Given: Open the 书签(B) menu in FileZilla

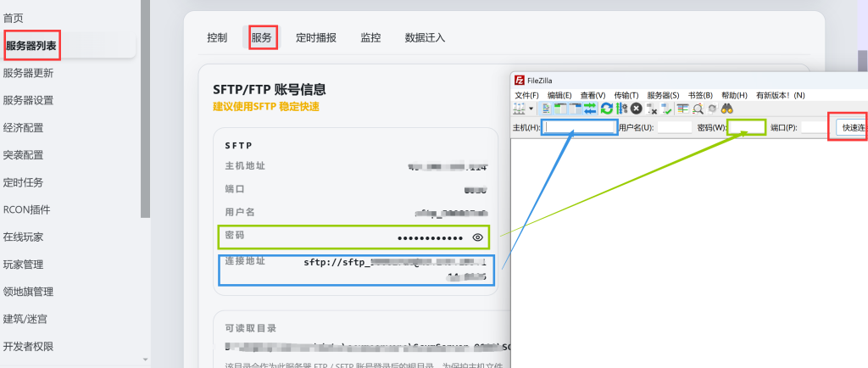Looking at the screenshot, I should 700,95.
